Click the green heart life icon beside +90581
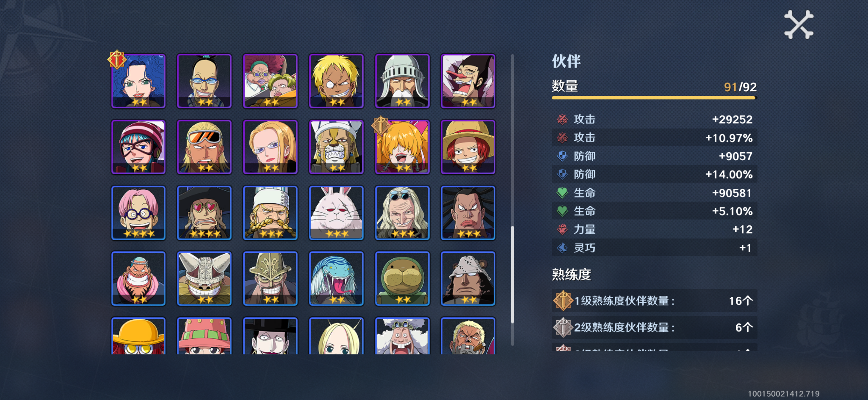Screen dimensions: 868x400 click(x=562, y=193)
